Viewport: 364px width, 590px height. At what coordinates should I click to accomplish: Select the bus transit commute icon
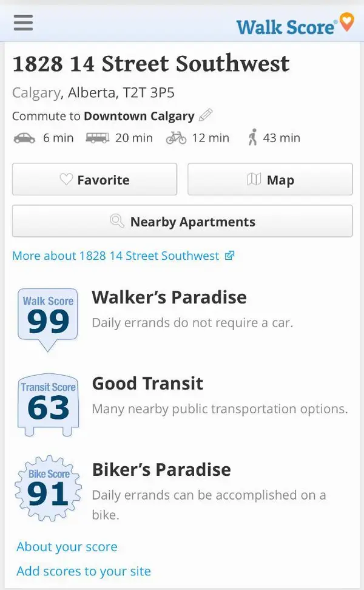tap(97, 138)
